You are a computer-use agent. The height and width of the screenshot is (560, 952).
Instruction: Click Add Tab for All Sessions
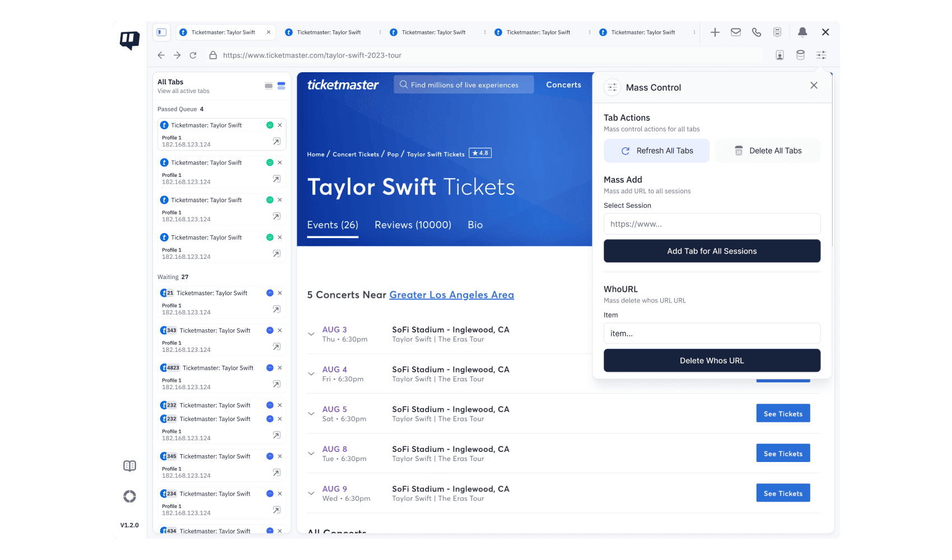click(x=712, y=251)
